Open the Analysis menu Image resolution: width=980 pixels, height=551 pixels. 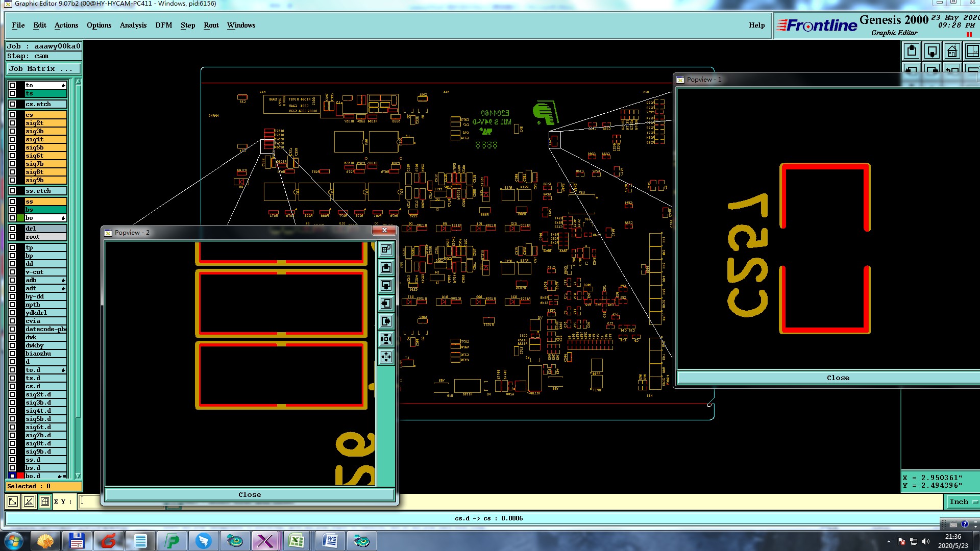[133, 25]
